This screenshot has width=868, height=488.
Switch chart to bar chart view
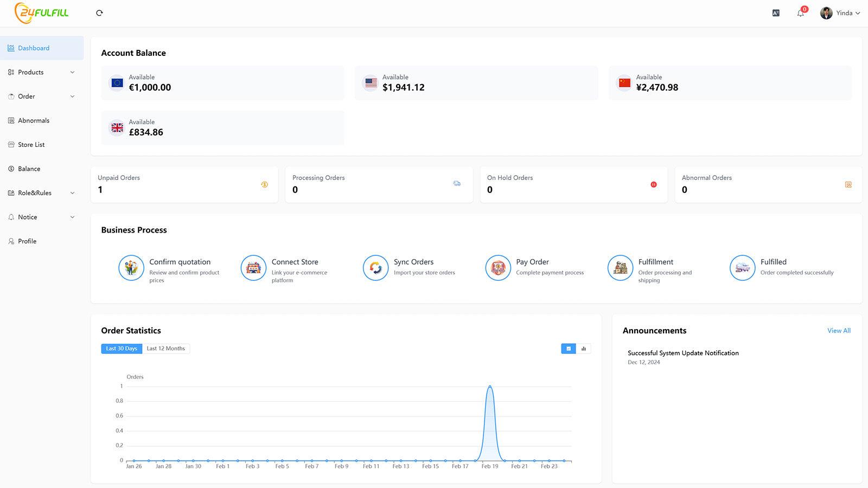tap(584, 348)
